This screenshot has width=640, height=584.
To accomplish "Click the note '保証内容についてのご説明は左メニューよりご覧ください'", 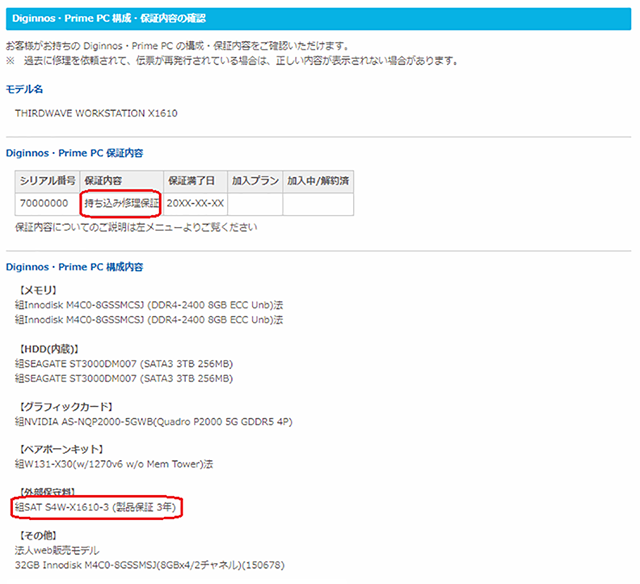I will [136, 227].
